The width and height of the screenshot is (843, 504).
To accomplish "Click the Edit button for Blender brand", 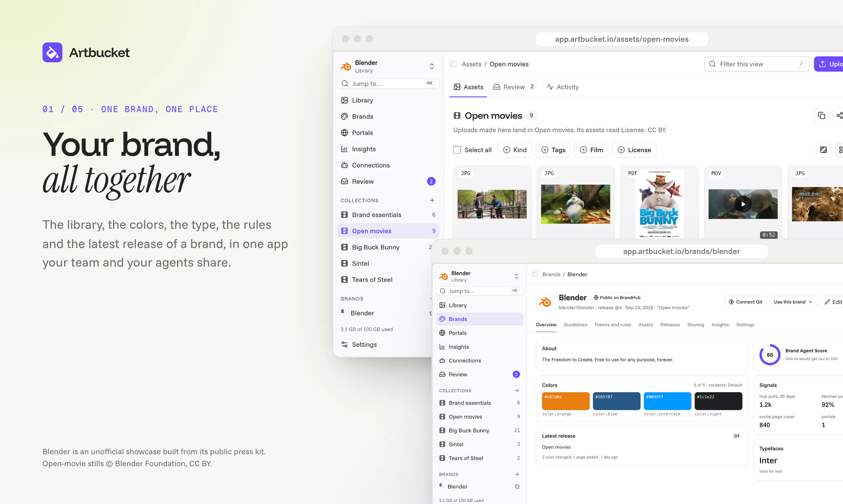I will pyautogui.click(x=832, y=302).
